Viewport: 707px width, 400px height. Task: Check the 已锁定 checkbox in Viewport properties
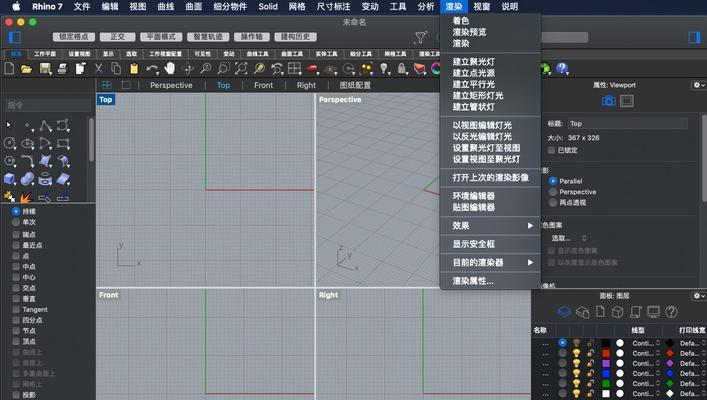point(551,150)
